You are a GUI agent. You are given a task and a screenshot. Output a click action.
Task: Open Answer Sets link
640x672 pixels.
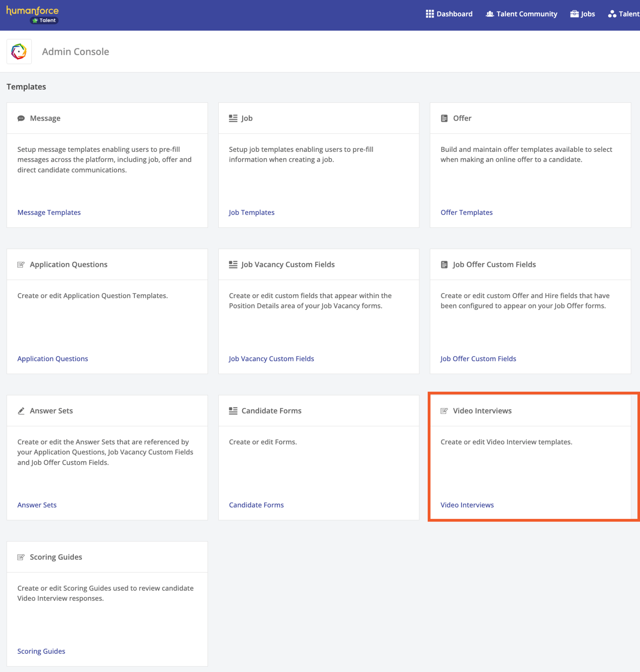(37, 505)
